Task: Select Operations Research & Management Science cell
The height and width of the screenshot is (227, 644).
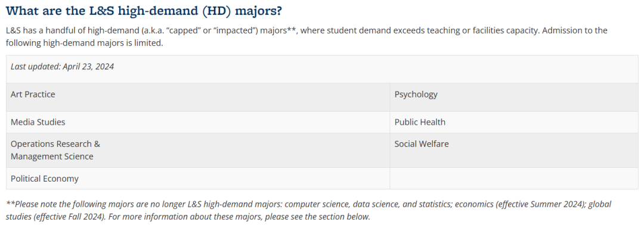Action: point(198,150)
